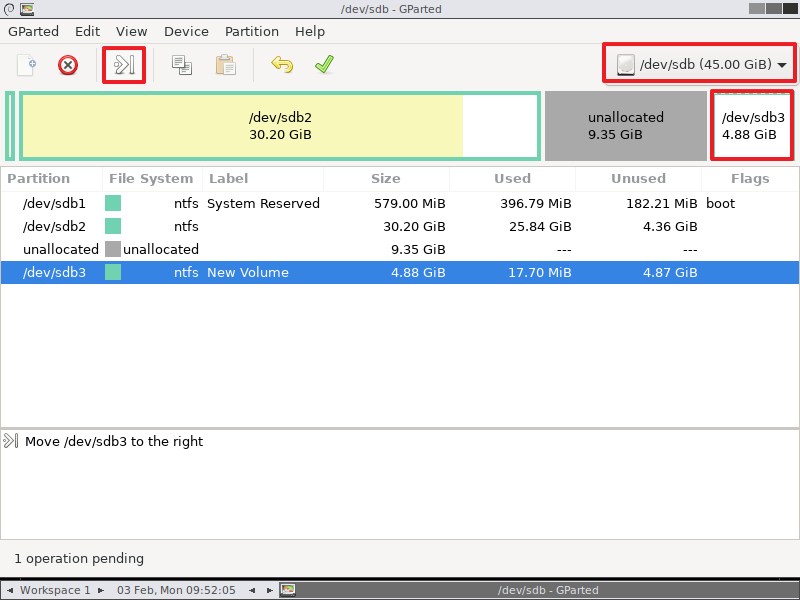Select the unallocated 9.35 GiB block
The height and width of the screenshot is (600, 800).
pos(625,125)
